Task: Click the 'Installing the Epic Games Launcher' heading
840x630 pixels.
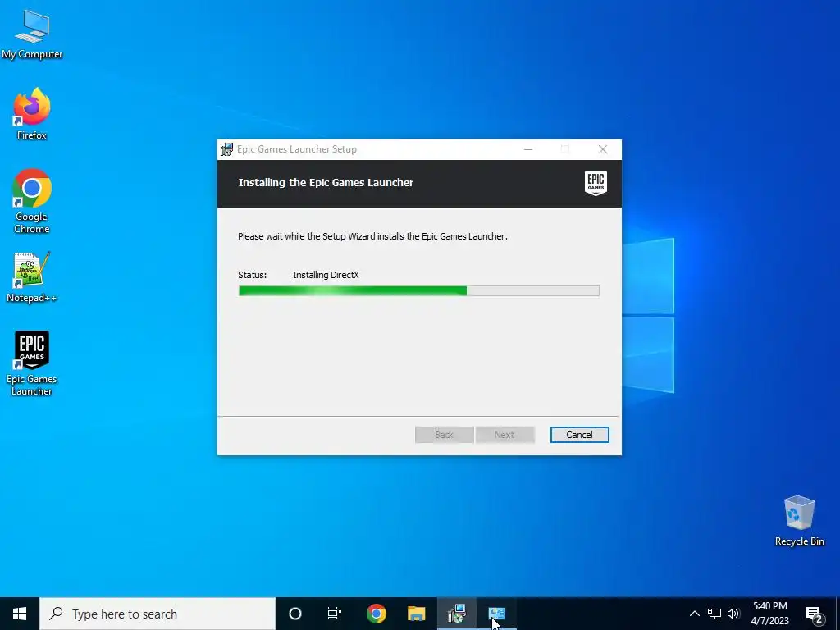Action: (326, 183)
